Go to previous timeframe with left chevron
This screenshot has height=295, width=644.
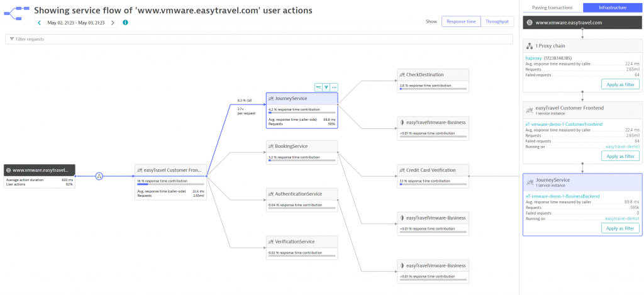39,23
